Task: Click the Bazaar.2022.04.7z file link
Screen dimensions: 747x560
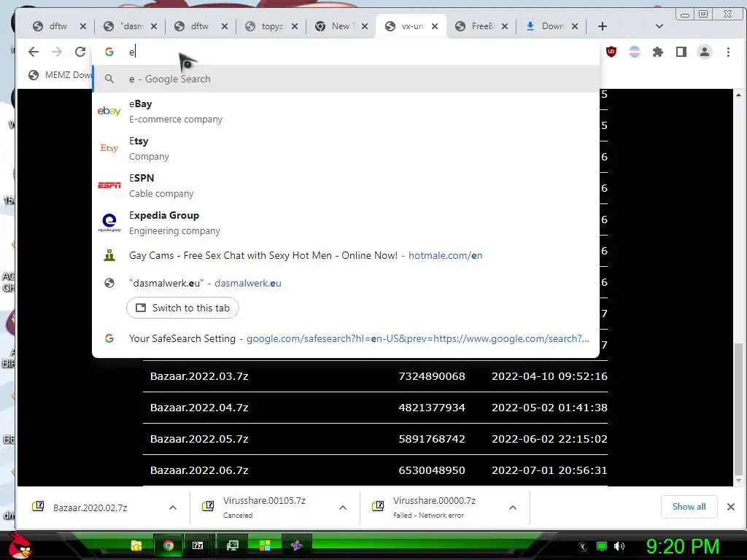Action: (199, 408)
